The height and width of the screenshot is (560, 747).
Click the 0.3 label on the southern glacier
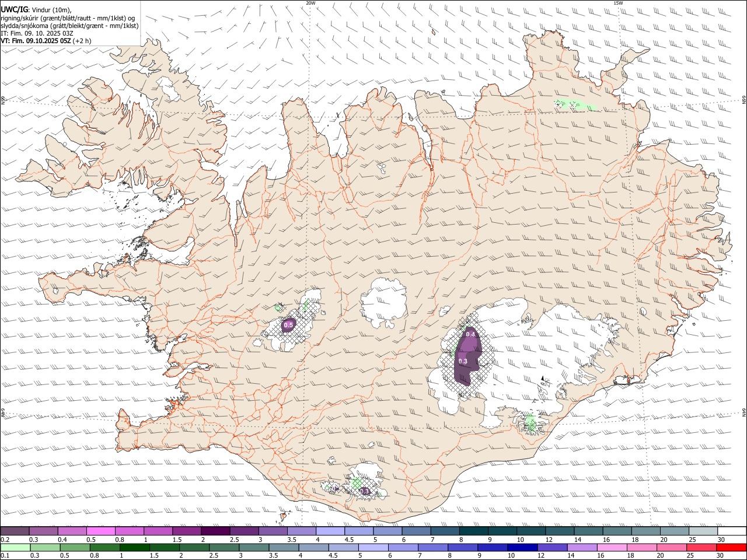pos(365,492)
